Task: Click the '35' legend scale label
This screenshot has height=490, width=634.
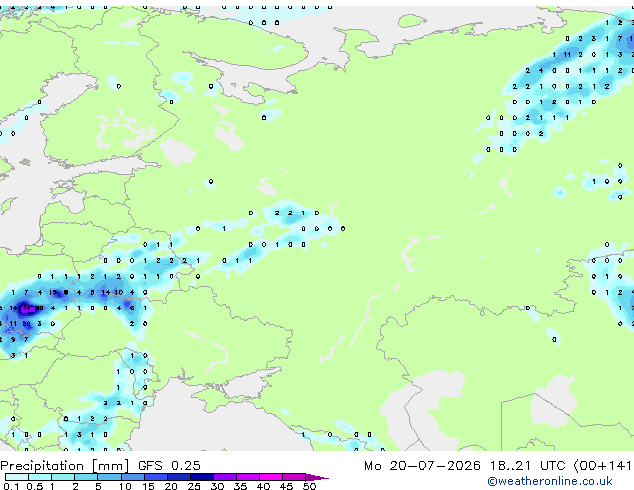Action: [x=240, y=486]
